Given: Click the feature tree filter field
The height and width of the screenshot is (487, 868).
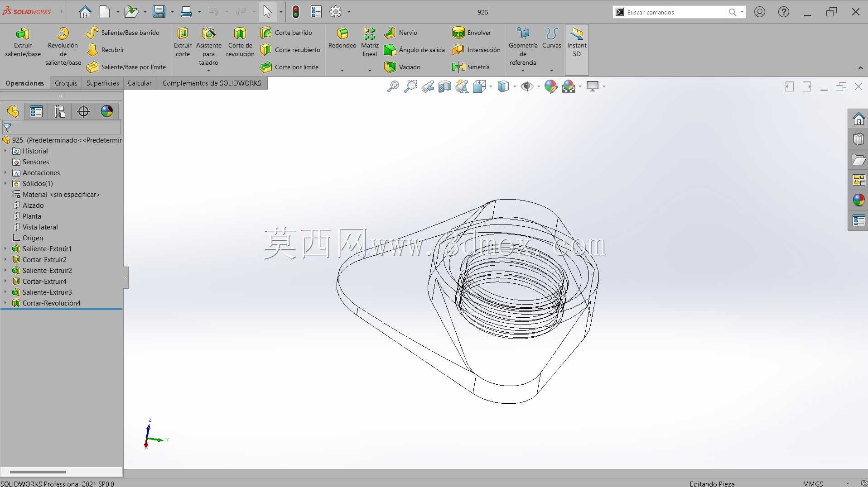Looking at the screenshot, I should click(62, 128).
